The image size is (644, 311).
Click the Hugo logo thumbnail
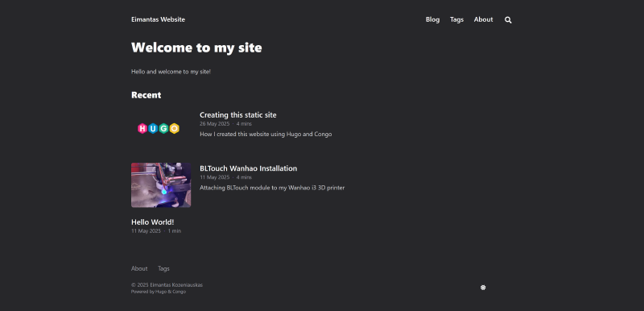tap(159, 129)
